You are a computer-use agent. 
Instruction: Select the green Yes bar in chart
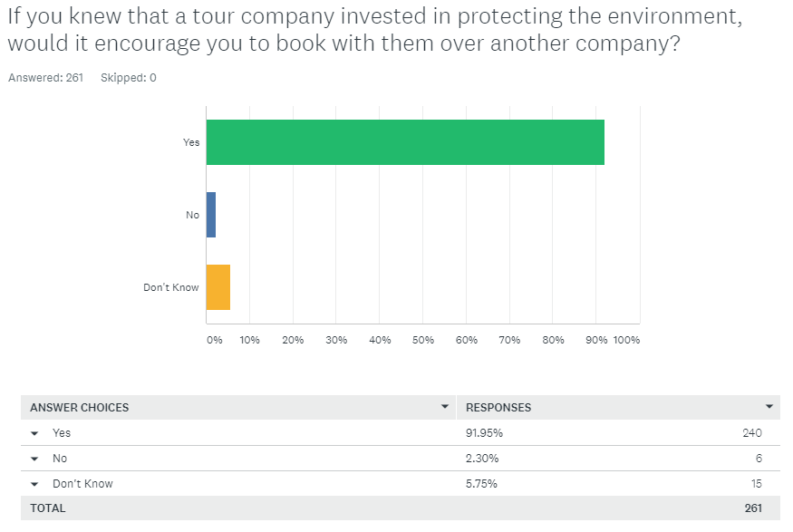point(406,142)
